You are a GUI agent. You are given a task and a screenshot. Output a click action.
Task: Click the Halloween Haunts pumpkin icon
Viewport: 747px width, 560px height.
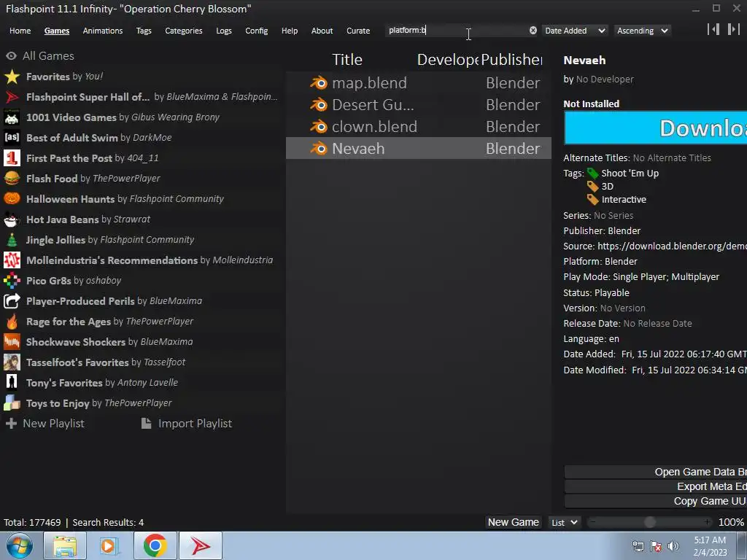(x=12, y=199)
